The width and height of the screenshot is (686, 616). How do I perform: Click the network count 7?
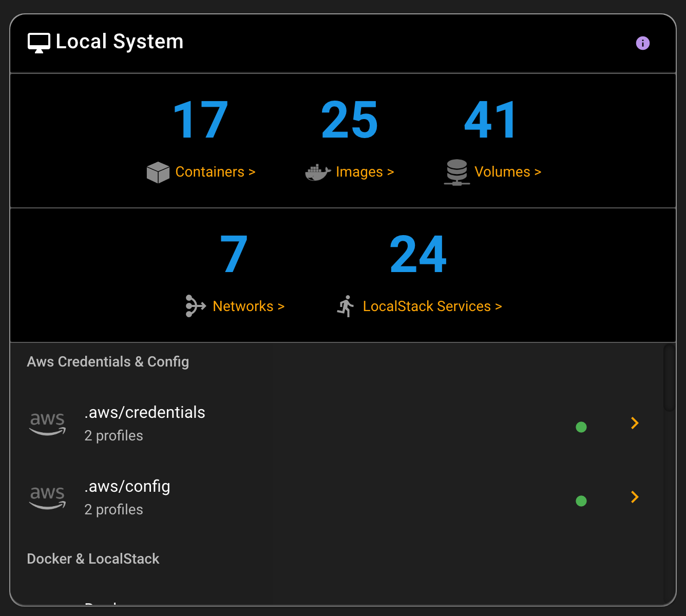[234, 254]
